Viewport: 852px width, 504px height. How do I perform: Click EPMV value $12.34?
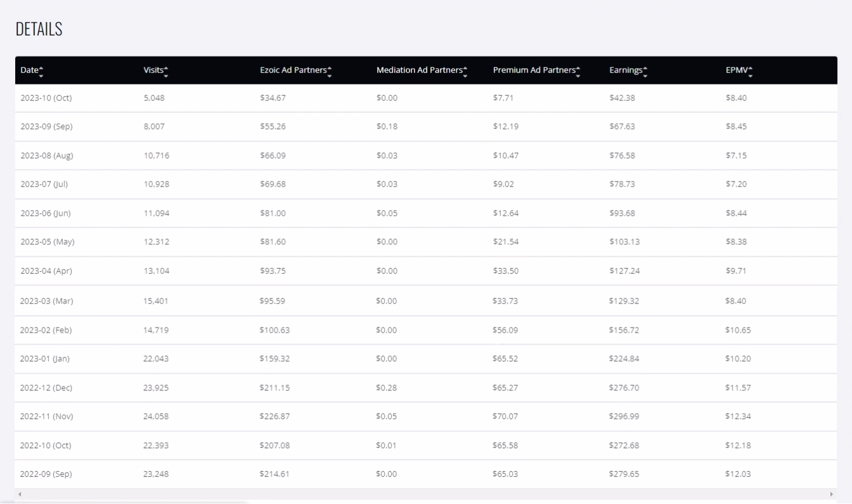(x=738, y=416)
